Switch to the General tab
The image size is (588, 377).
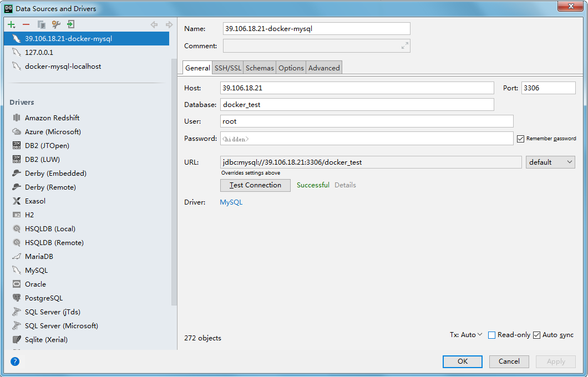click(197, 68)
